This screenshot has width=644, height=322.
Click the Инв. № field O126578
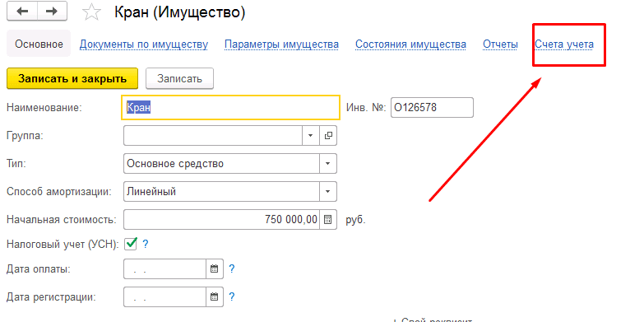click(x=432, y=108)
